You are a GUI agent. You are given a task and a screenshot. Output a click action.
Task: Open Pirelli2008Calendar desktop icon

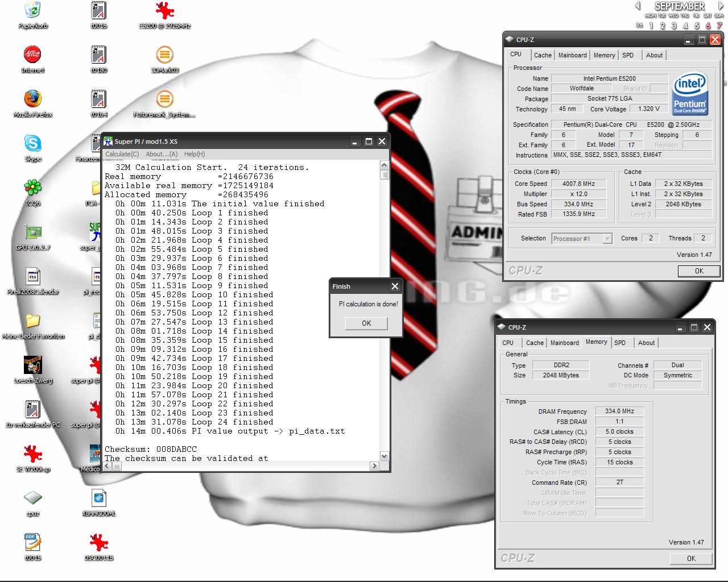coord(33,276)
